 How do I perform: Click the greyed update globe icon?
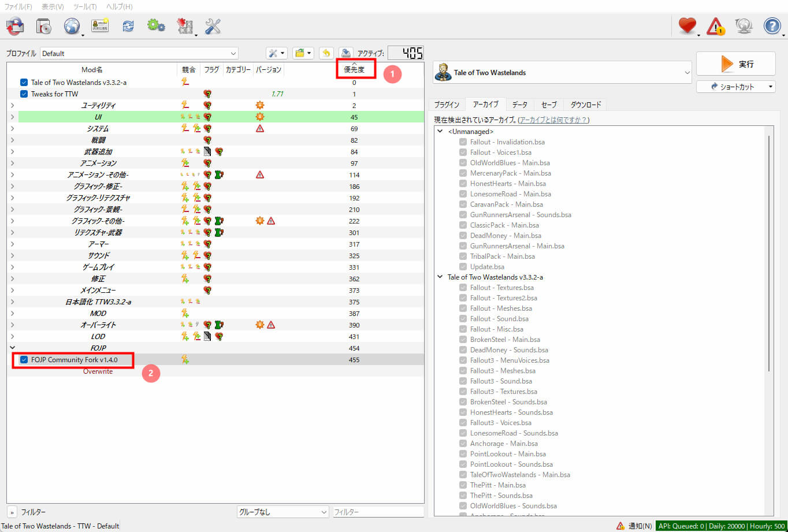click(744, 26)
